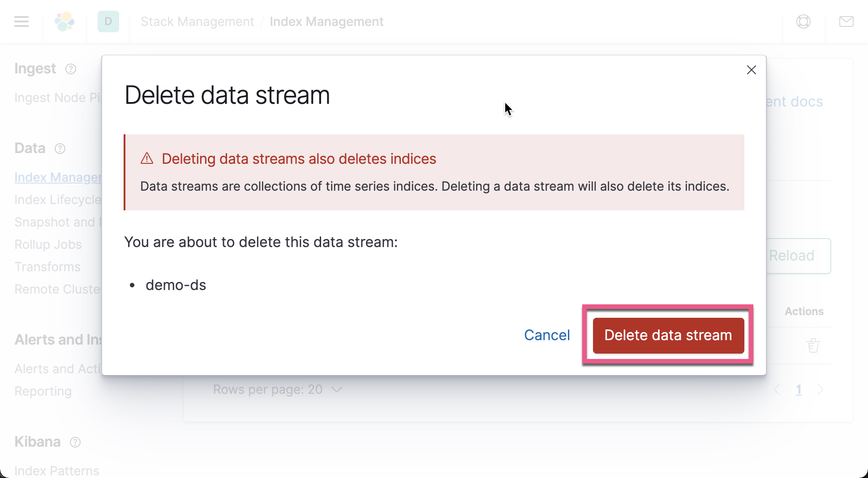
Task: Click the help icon next to Data
Action: tap(60, 149)
